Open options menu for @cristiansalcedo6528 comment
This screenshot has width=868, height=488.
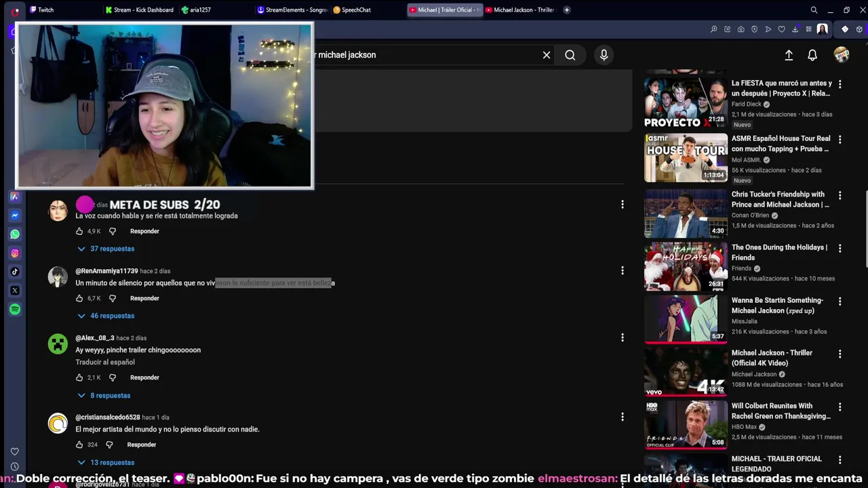(x=623, y=418)
